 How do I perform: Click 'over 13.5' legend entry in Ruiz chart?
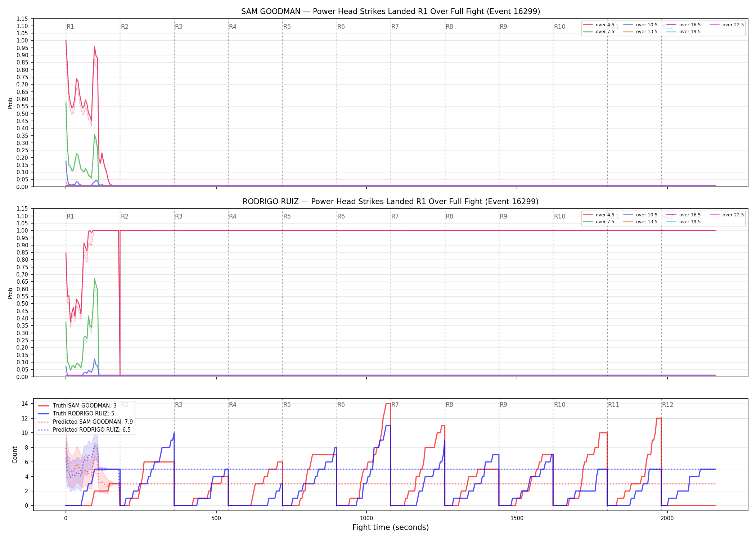coord(640,222)
